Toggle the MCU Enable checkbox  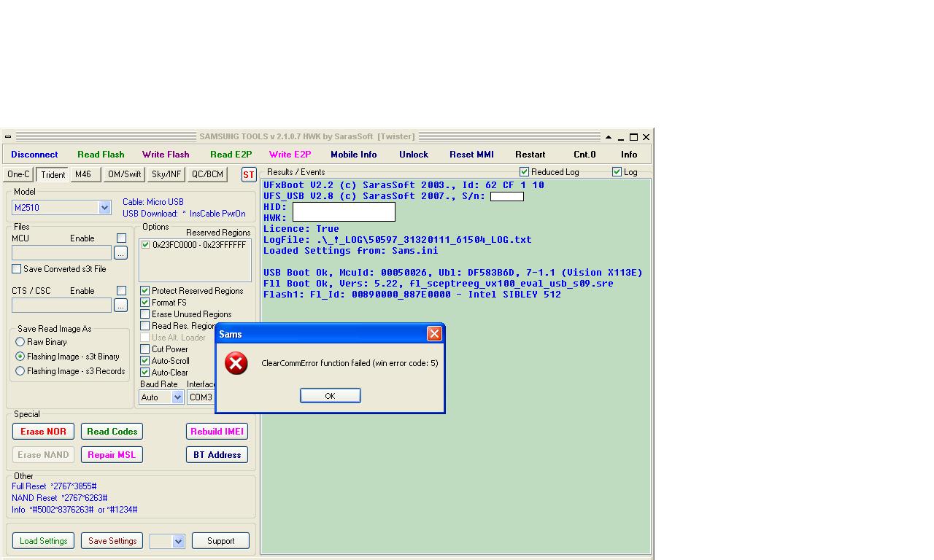coord(121,238)
